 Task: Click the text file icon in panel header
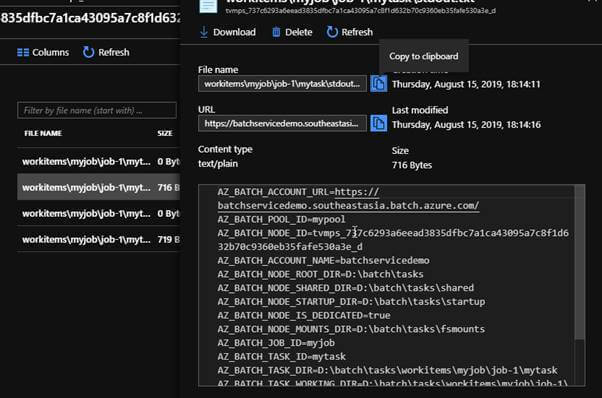click(208, 6)
